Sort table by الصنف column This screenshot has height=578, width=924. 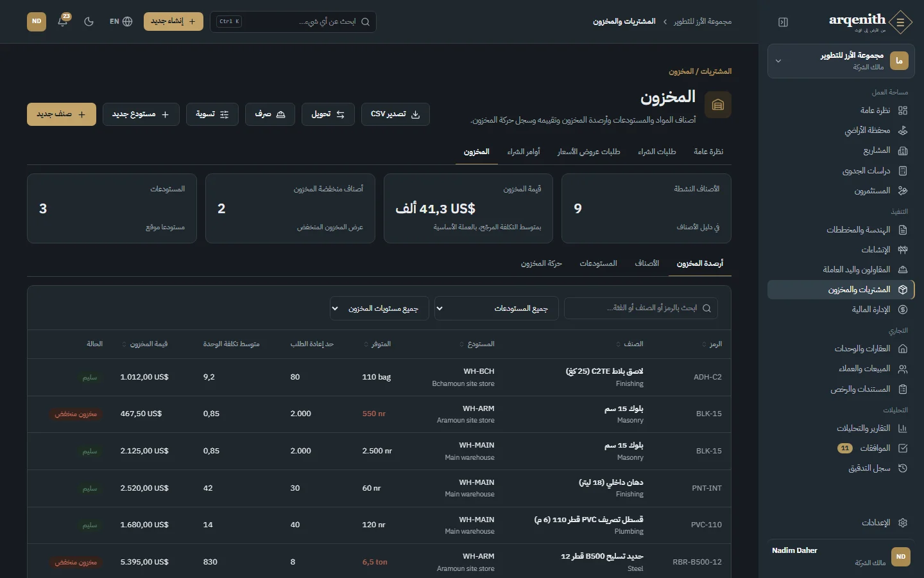(x=630, y=344)
